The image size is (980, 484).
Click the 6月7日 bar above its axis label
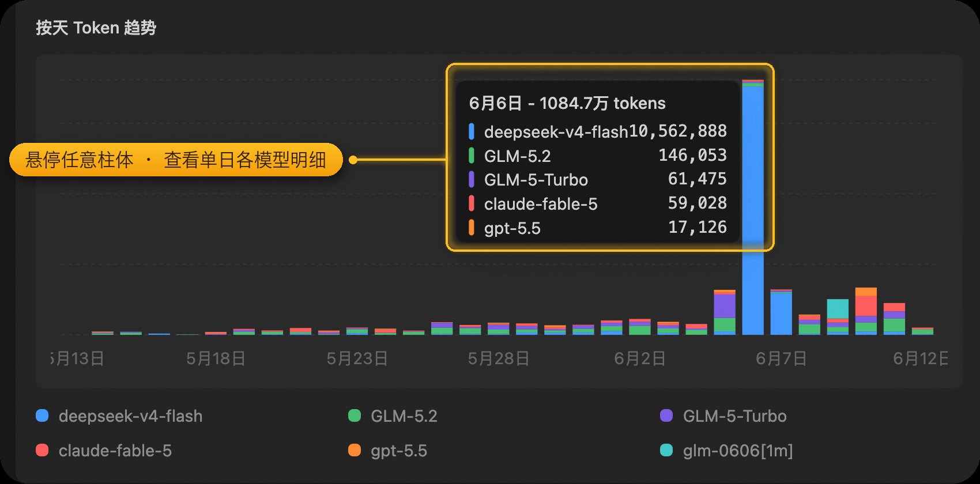[x=781, y=312]
